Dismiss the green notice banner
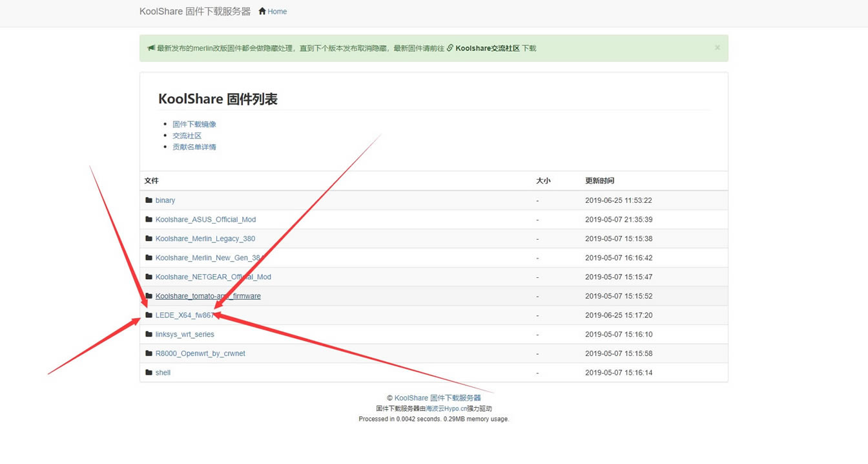Viewport: 868px width, 464px height. 717,48
